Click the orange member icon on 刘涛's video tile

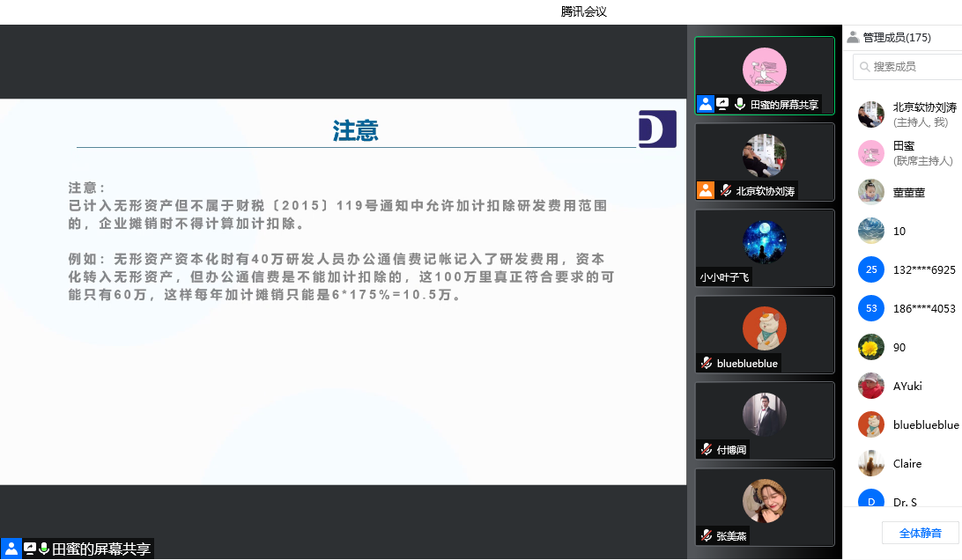pos(706,190)
